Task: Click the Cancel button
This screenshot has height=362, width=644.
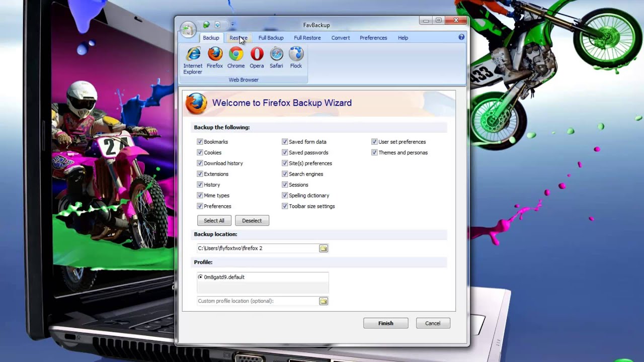Action: click(433, 323)
